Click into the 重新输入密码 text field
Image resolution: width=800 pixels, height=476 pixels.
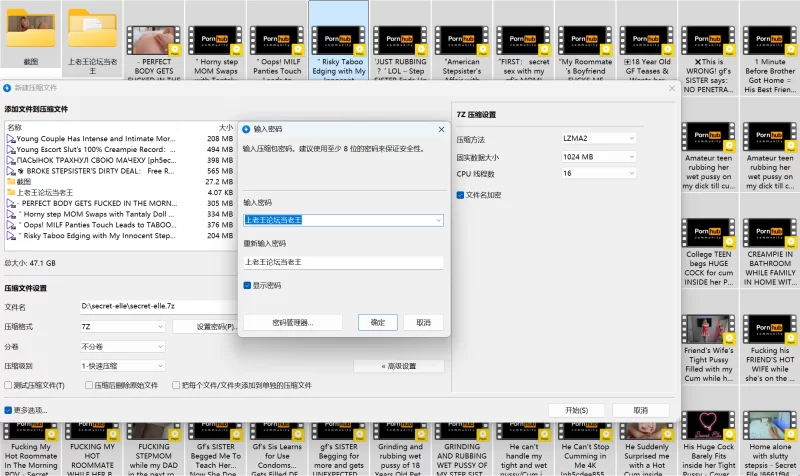343,262
